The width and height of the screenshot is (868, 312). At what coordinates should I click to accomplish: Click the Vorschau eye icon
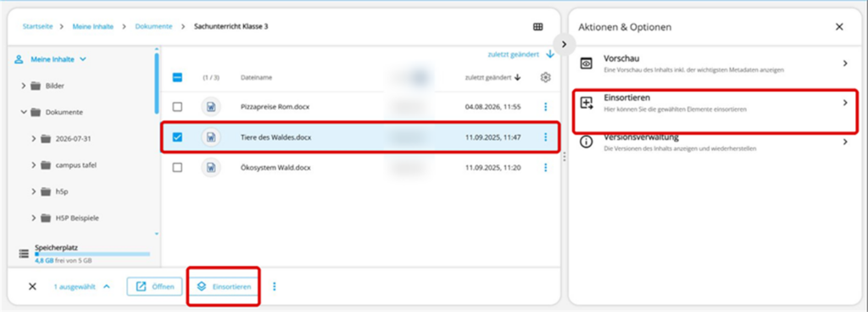pyautogui.click(x=587, y=64)
